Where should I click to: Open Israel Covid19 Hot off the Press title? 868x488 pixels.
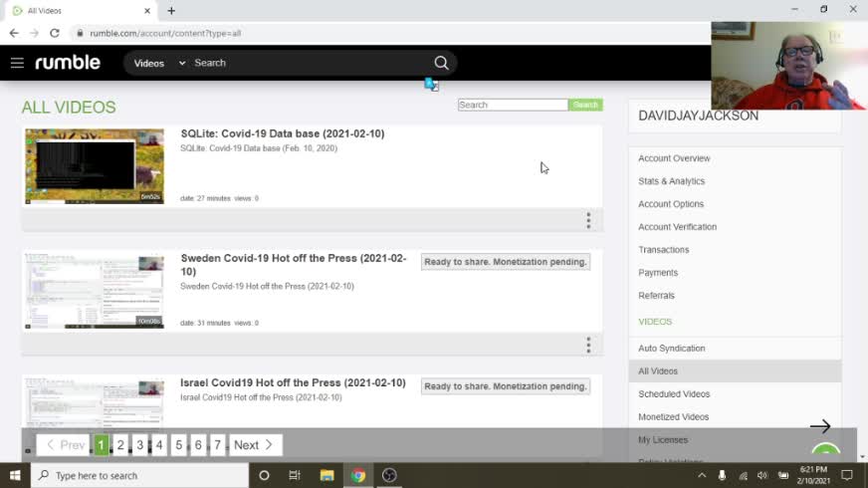[x=293, y=382]
